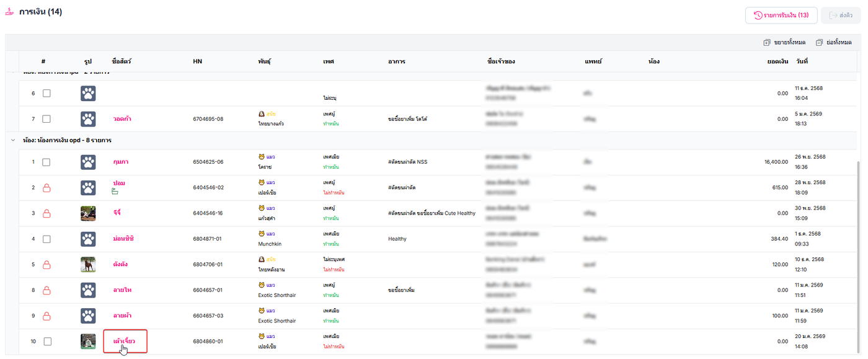Click the lock icon on ลายไท's row

46,290
